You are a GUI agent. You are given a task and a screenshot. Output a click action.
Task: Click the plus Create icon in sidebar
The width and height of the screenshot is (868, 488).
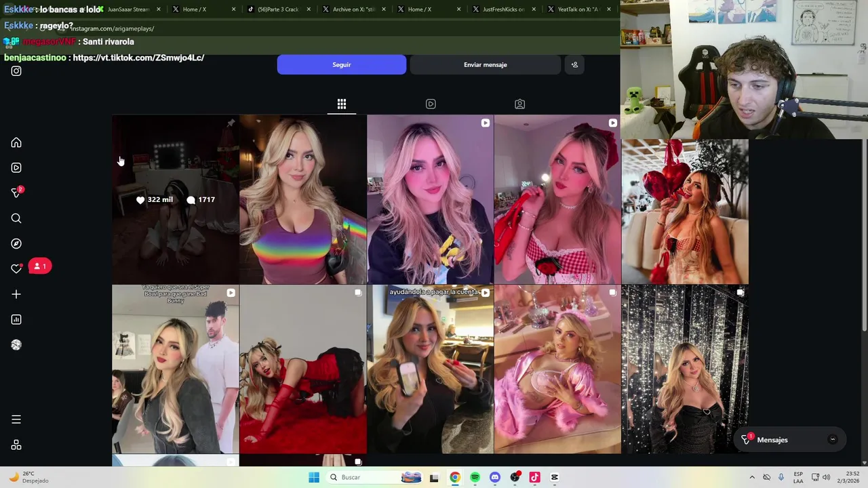click(16, 294)
